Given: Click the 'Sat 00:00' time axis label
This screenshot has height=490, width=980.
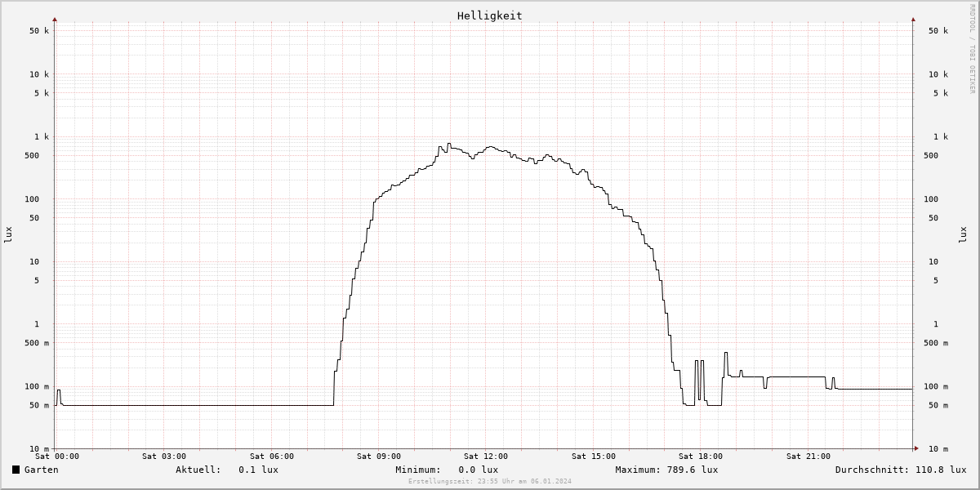Looking at the screenshot, I should click(57, 457).
